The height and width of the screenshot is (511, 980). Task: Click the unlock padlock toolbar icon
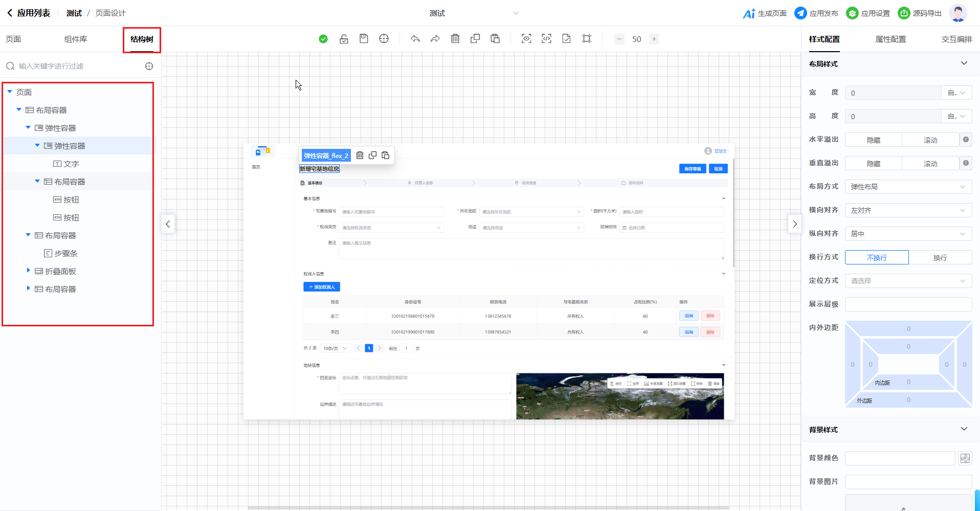pyautogui.click(x=344, y=39)
